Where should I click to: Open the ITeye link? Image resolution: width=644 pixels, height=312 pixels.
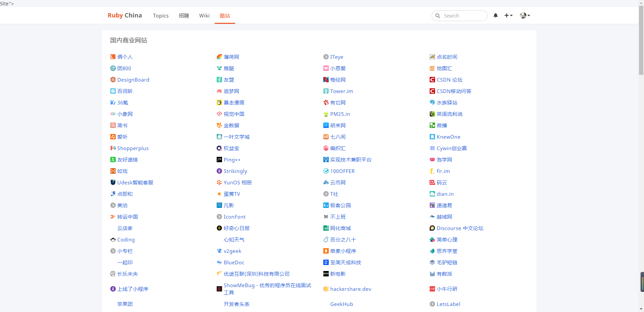(x=337, y=57)
